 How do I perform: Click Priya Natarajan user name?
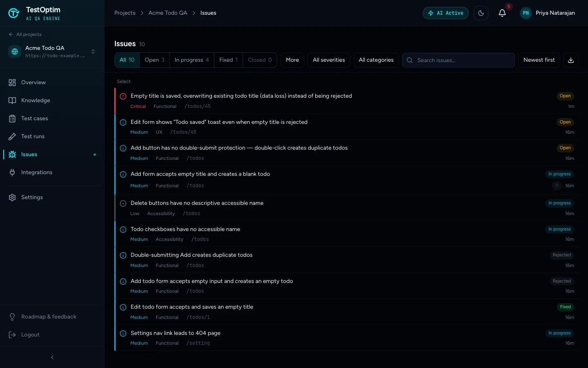coord(555,13)
